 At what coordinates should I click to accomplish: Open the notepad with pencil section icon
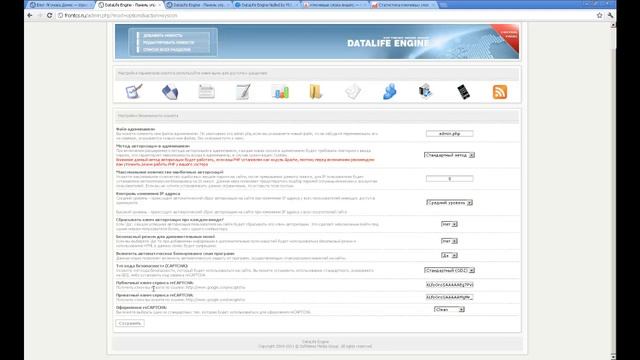tap(243, 91)
